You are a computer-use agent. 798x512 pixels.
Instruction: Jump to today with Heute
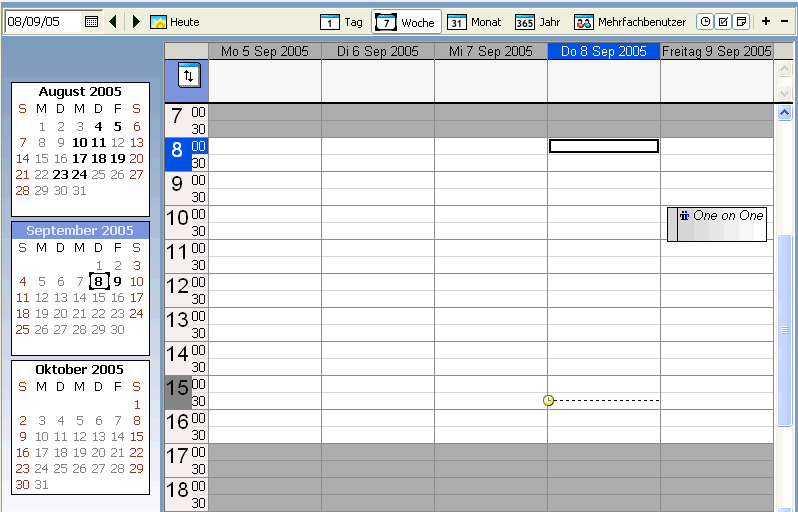175,22
